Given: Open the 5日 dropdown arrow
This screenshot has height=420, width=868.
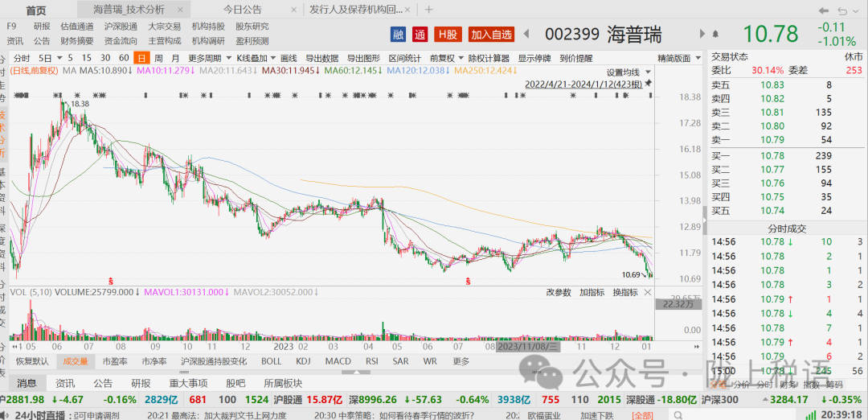Looking at the screenshot, I should pos(59,58).
